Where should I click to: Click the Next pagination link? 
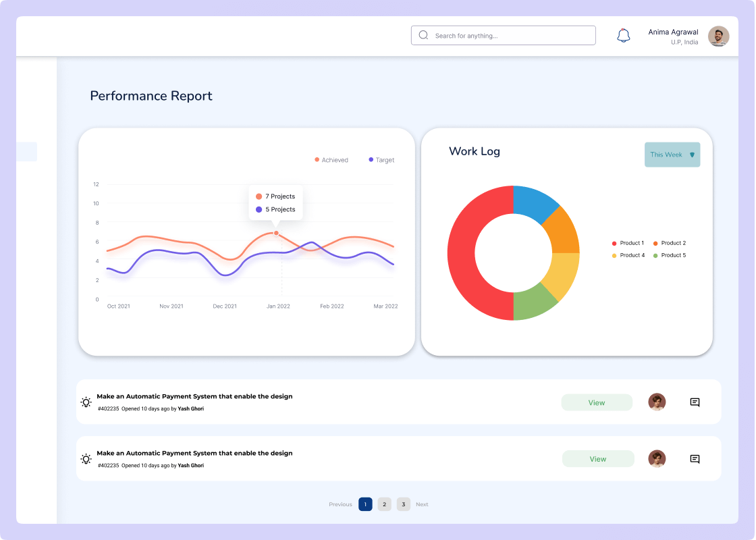pos(422,504)
